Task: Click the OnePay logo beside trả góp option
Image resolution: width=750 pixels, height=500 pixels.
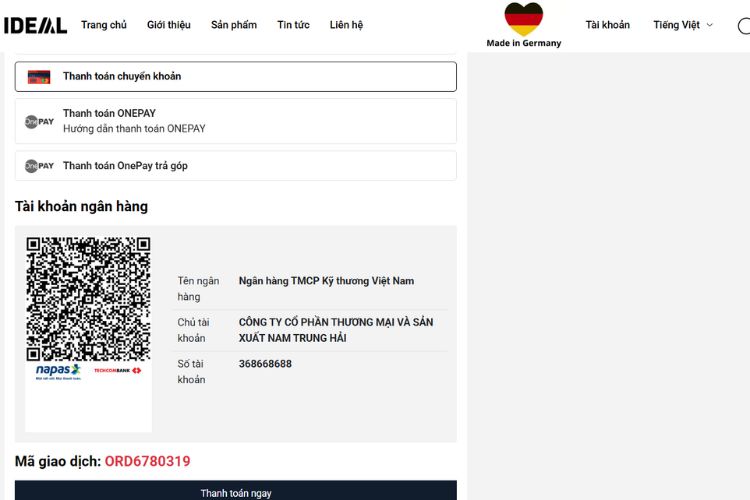Action: click(x=39, y=166)
